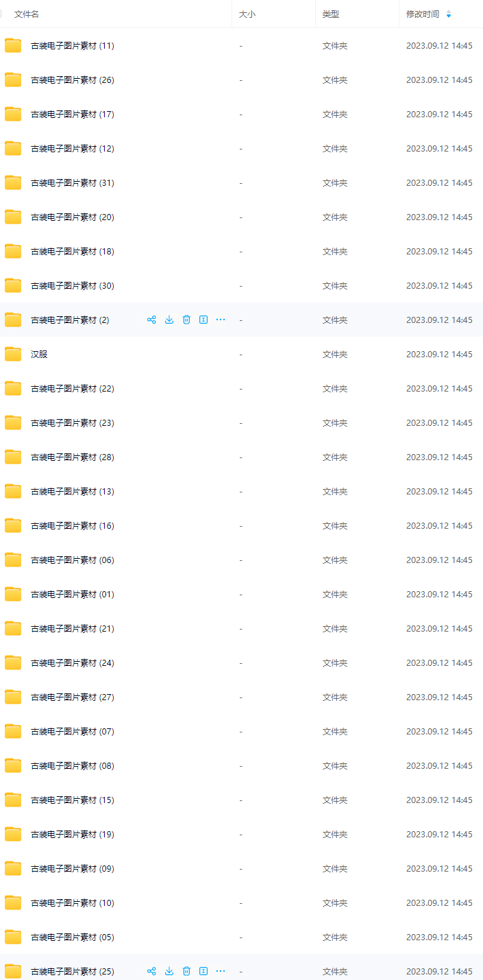Open folder 古装电子图片素材 (11)

[72, 46]
